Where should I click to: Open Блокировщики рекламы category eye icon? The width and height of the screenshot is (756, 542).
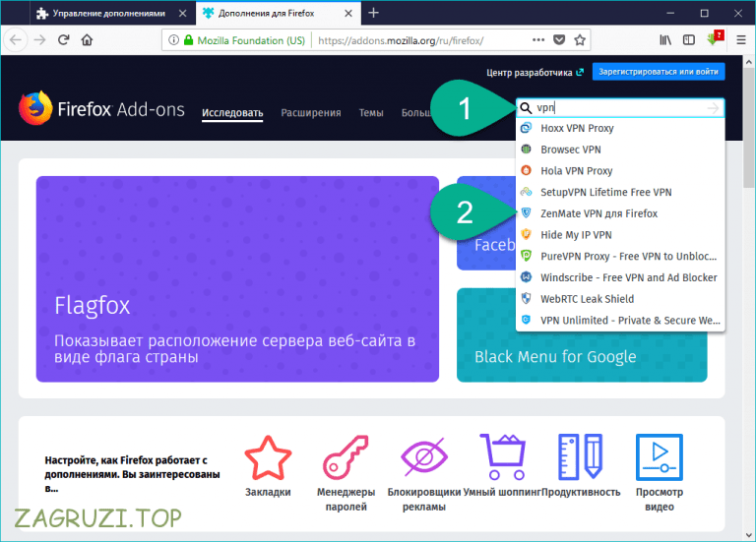coord(424,456)
